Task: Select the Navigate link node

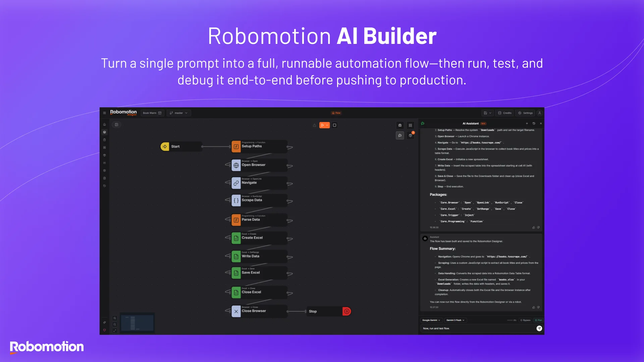Action: tap(259, 183)
